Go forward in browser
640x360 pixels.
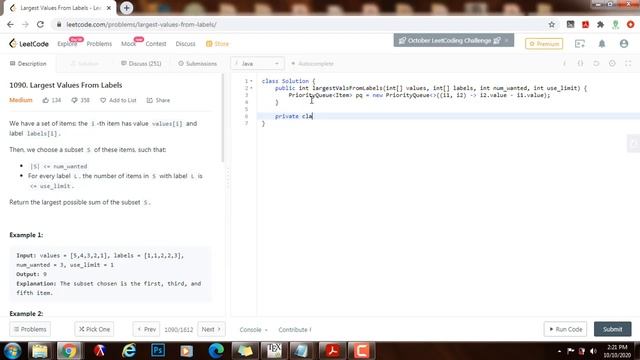pyautogui.click(x=25, y=24)
